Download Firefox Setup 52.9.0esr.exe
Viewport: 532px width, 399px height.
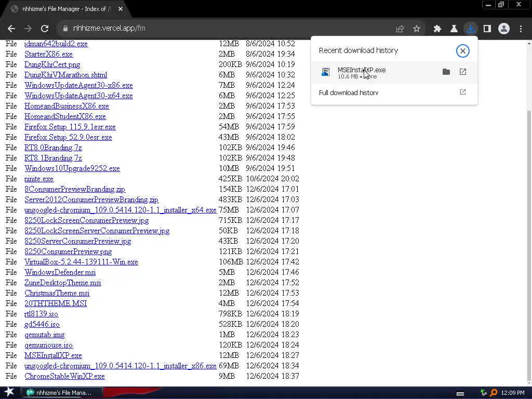(x=68, y=137)
